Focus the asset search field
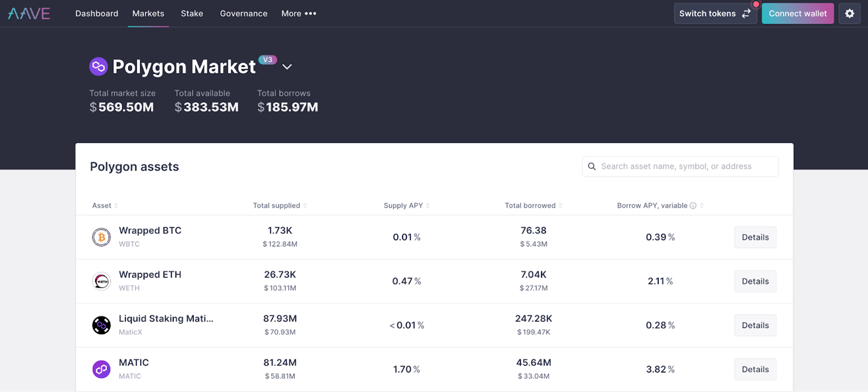This screenshot has width=868, height=392. click(x=680, y=166)
